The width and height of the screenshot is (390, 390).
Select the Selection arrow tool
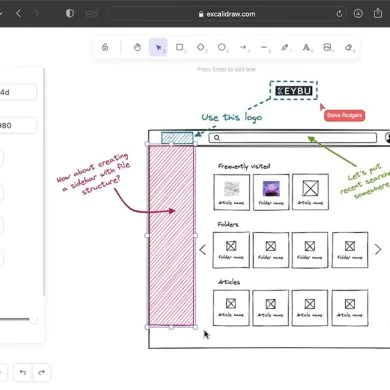pos(159,48)
